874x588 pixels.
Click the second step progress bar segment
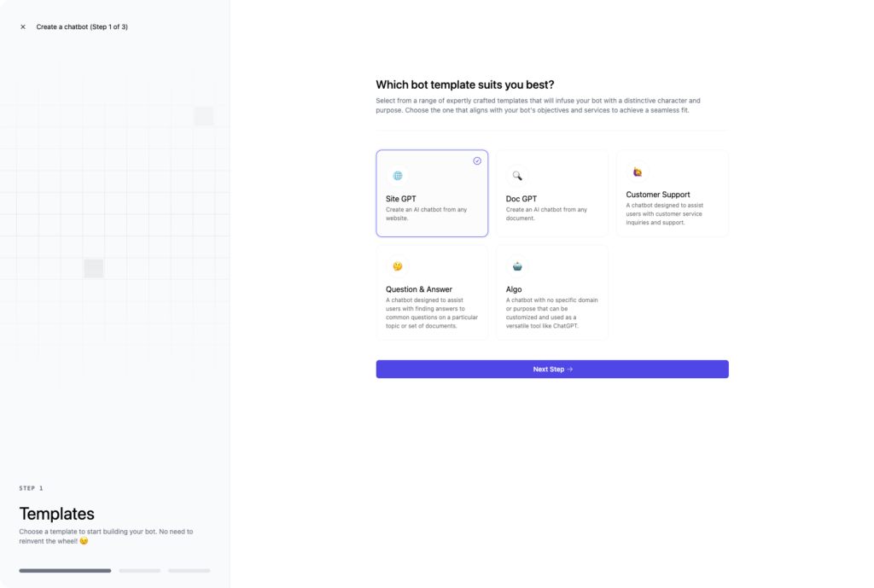pos(139,571)
